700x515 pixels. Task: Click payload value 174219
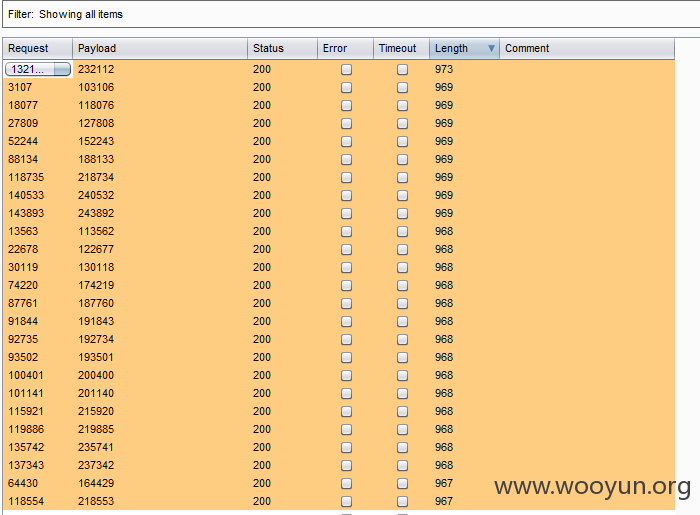(96, 285)
